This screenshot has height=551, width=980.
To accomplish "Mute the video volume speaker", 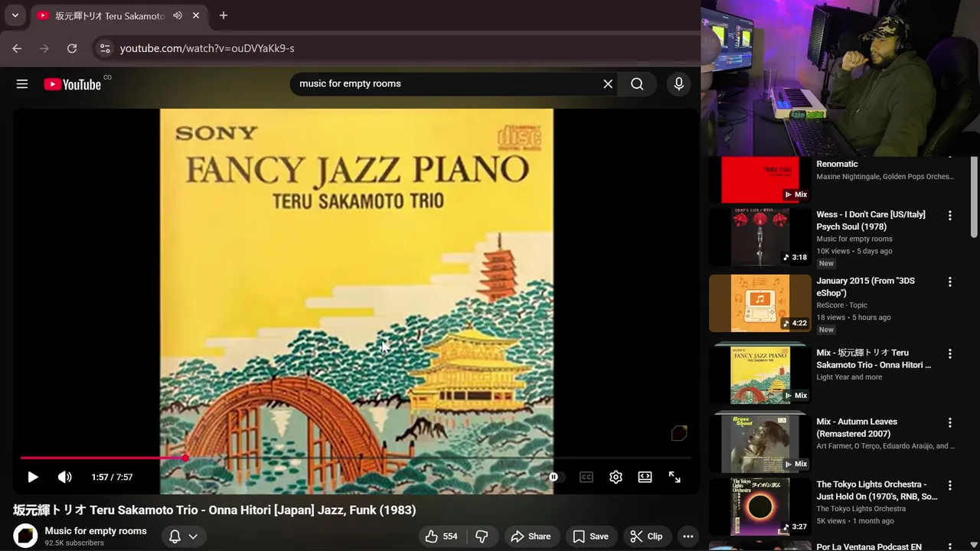I will [x=65, y=477].
